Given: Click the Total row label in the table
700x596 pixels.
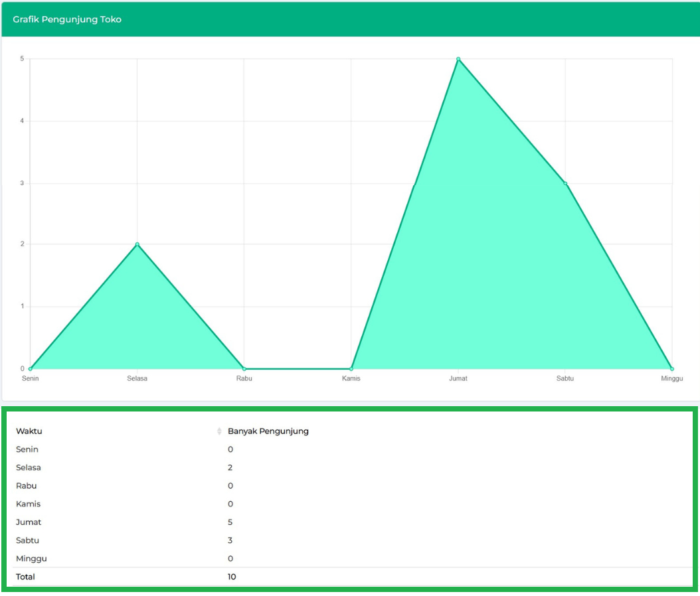Looking at the screenshot, I should point(25,577).
